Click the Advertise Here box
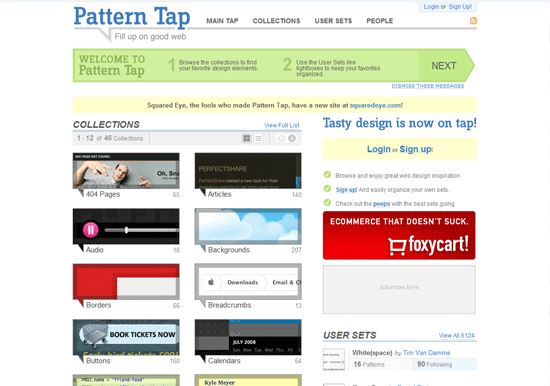The height and width of the screenshot is (386, 550). pos(399,290)
